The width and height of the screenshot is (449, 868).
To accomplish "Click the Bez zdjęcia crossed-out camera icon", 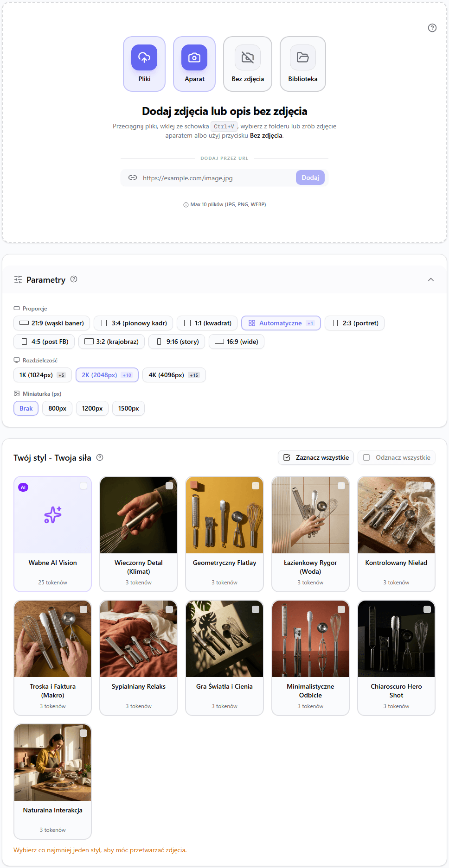I will (248, 57).
